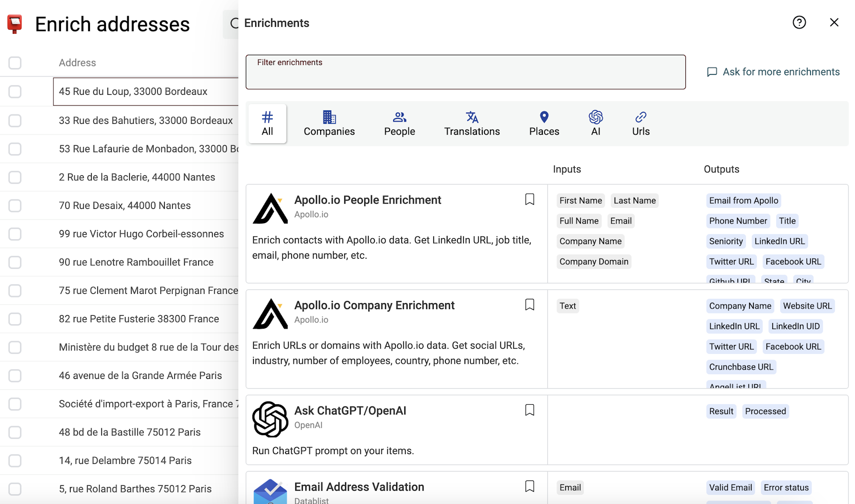Click the Ask for more enrichments link

781,72
